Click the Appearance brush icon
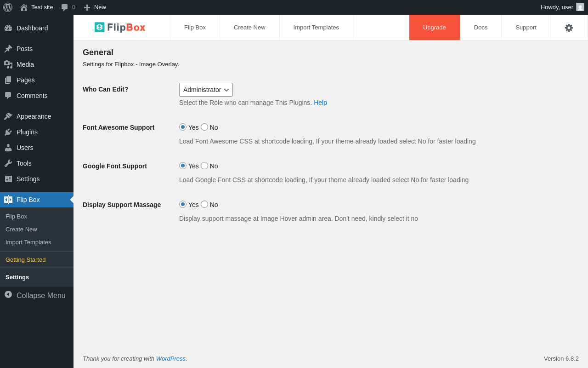 click(x=8, y=116)
